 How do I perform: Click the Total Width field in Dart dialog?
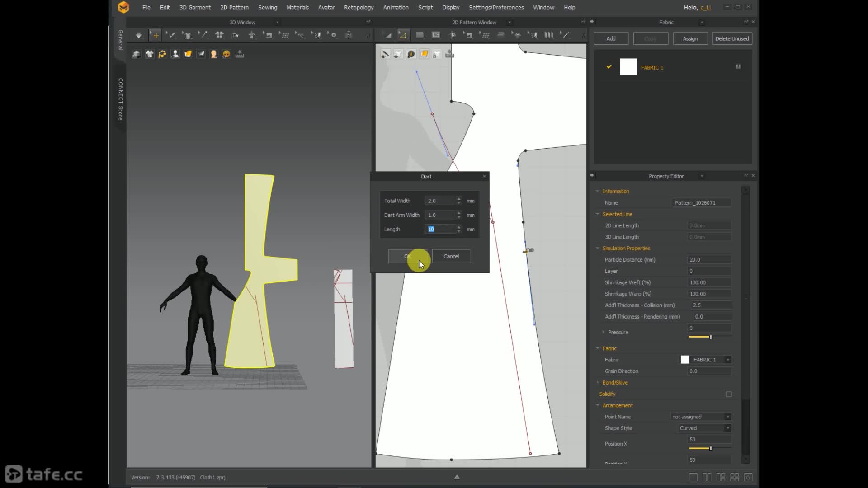pyautogui.click(x=440, y=201)
